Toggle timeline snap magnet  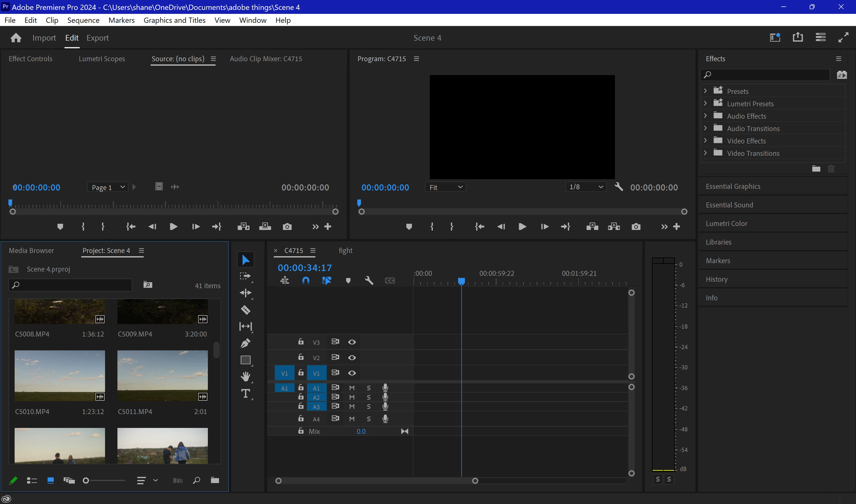pos(306,280)
